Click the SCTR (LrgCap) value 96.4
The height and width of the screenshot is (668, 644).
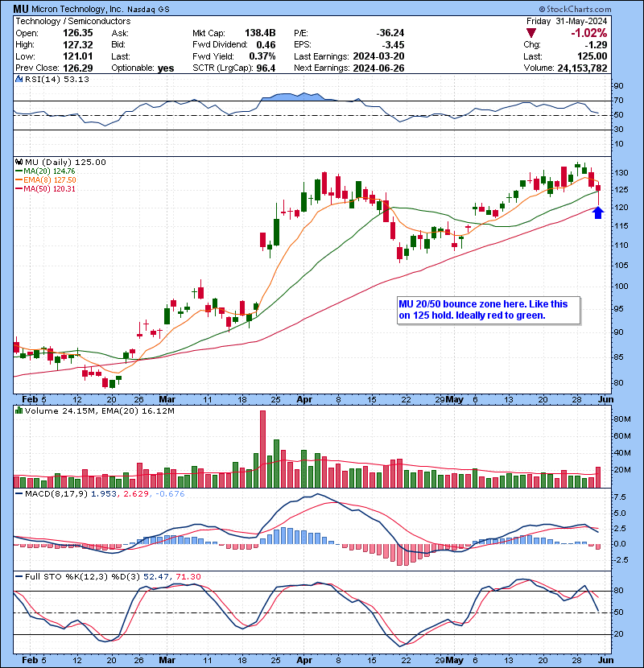(x=266, y=68)
